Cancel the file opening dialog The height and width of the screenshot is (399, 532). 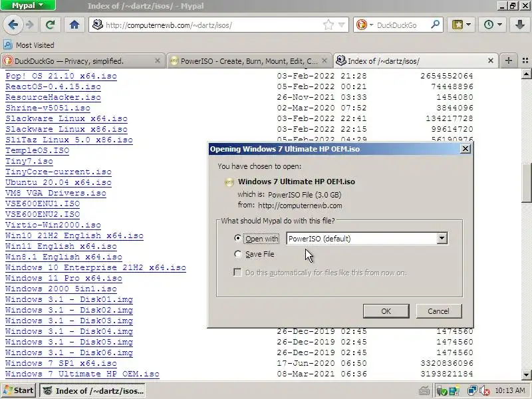point(439,311)
